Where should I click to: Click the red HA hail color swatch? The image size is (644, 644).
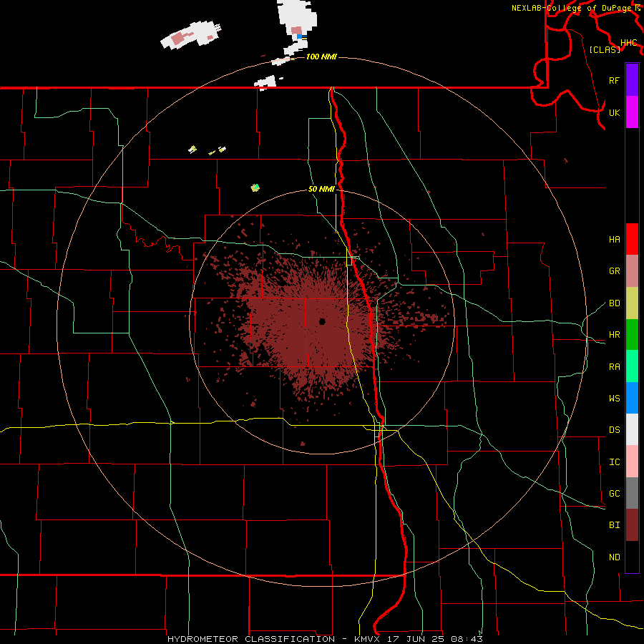pos(632,239)
